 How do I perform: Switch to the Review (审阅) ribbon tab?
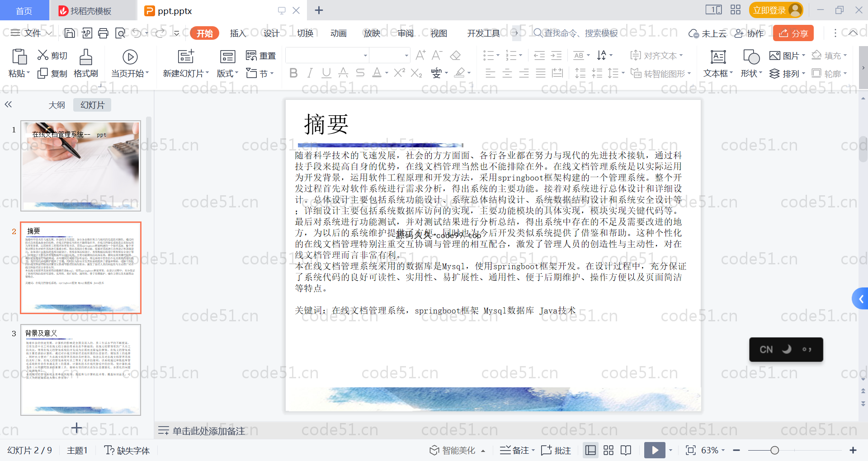(406, 33)
